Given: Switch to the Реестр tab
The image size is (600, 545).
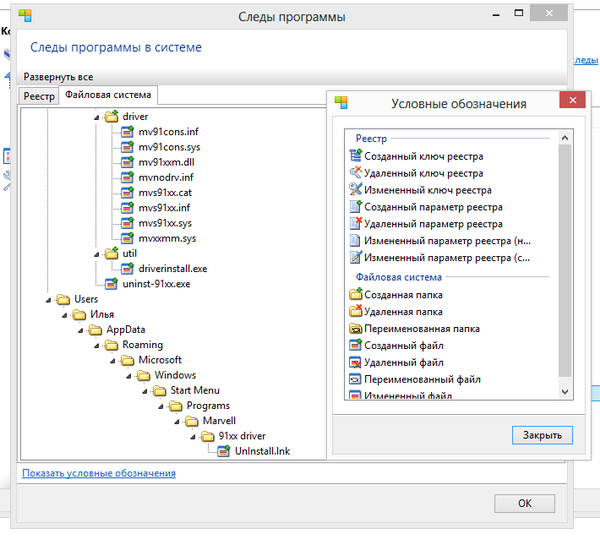Looking at the screenshot, I should click(x=39, y=96).
